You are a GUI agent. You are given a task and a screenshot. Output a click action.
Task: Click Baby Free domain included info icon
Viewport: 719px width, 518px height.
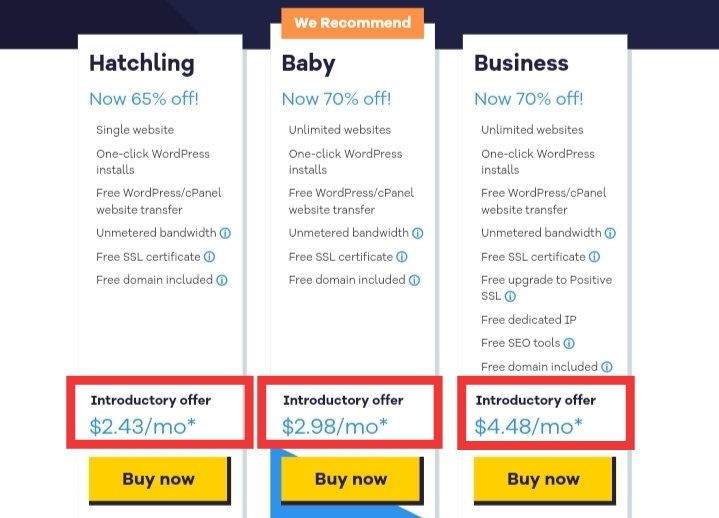[x=414, y=280]
